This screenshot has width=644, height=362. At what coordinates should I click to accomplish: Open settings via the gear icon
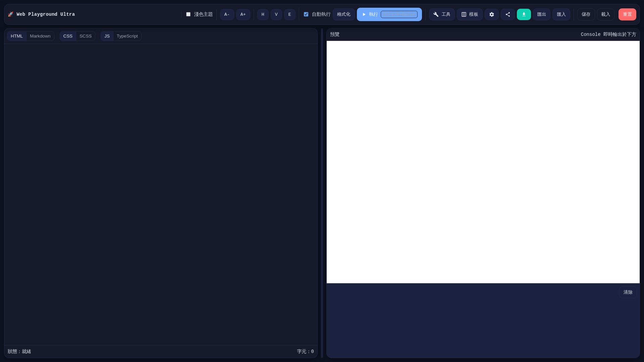coord(492,14)
